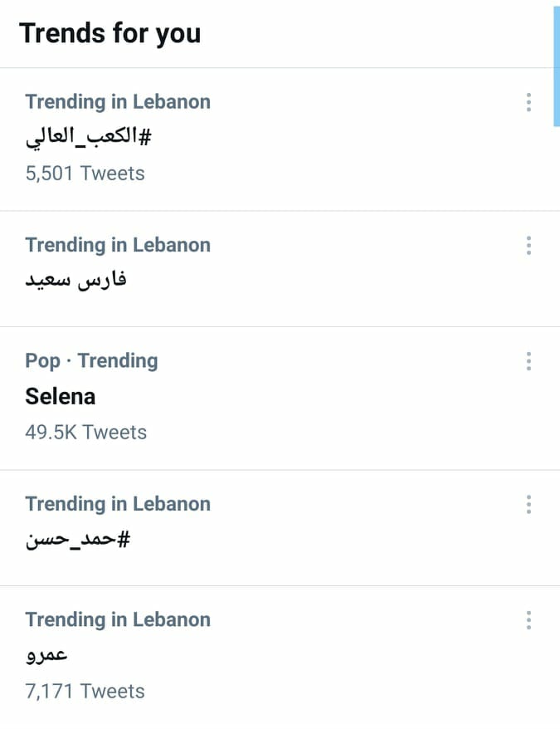Click the Trends for you heading
Viewport: 560px width, 729px height.
[x=110, y=33]
